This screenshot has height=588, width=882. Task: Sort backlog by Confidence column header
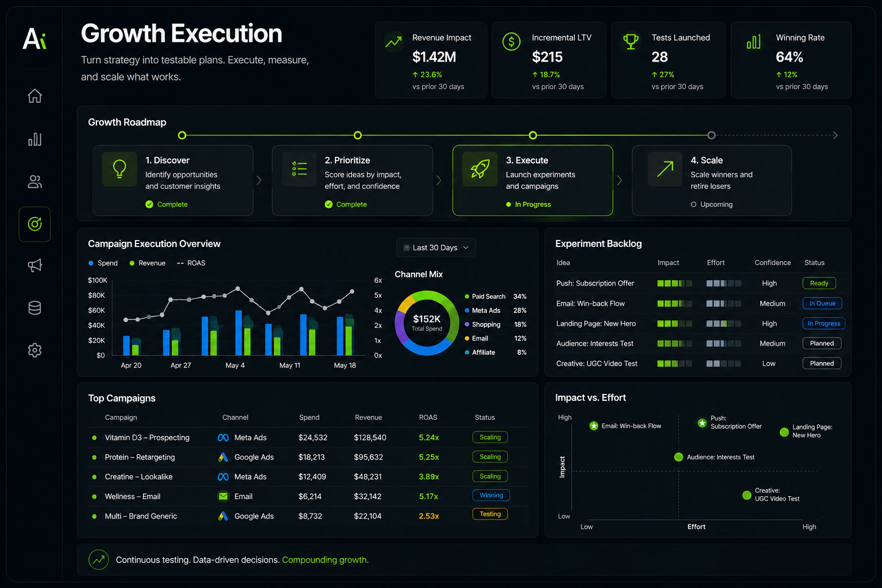pos(773,262)
